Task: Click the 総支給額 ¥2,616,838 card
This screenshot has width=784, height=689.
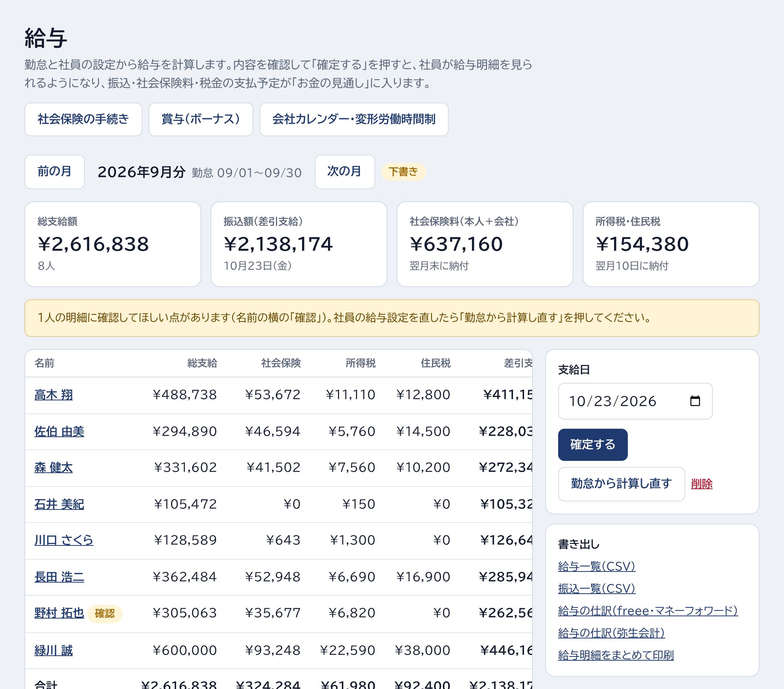Action: 113,244
